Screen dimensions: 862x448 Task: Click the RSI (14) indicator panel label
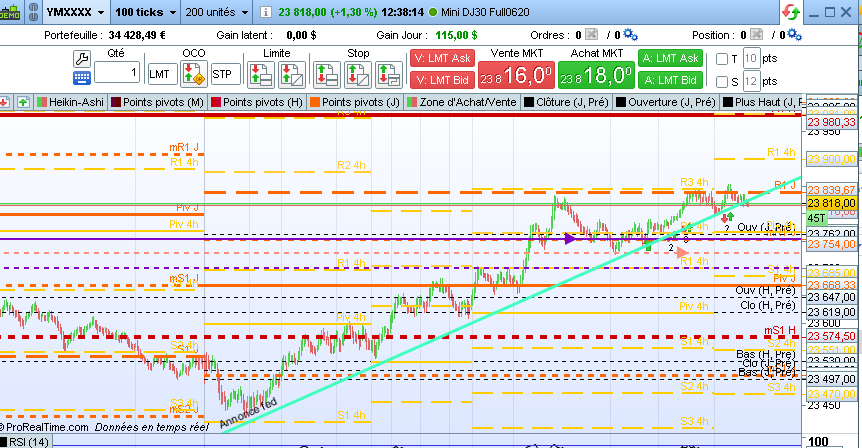[x=25, y=442]
